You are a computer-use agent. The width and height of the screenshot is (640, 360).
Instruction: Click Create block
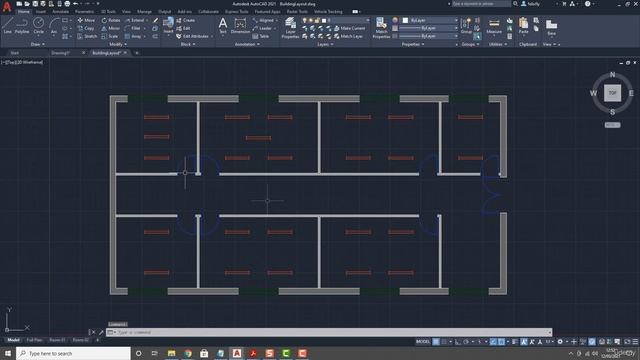(186, 20)
